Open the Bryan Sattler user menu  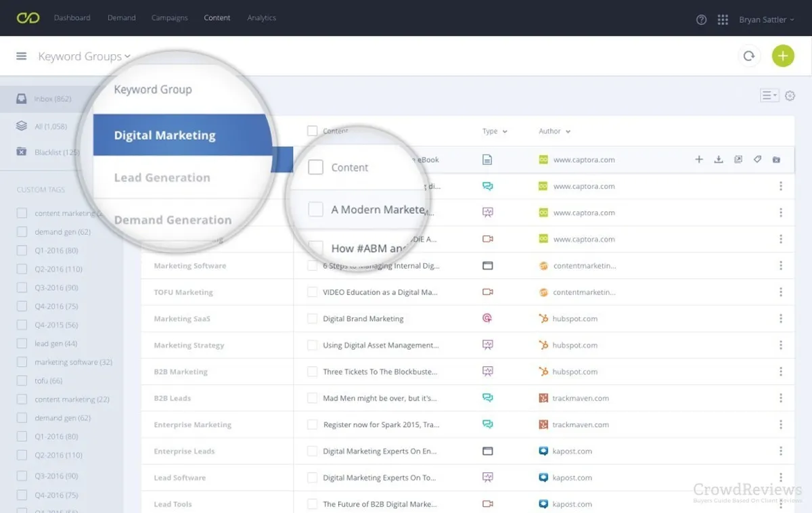pyautogui.click(x=766, y=20)
